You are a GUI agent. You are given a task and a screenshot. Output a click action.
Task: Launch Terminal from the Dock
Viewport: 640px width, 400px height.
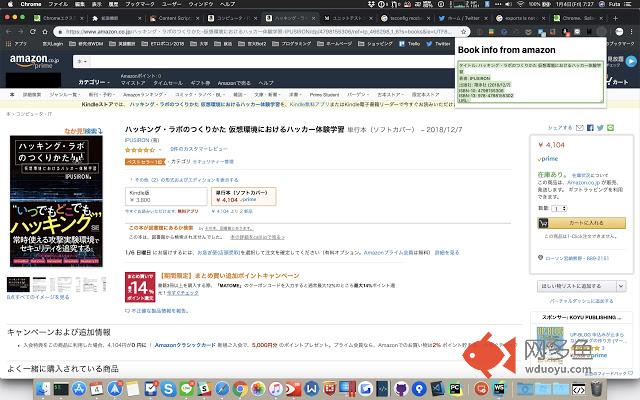coord(61,389)
